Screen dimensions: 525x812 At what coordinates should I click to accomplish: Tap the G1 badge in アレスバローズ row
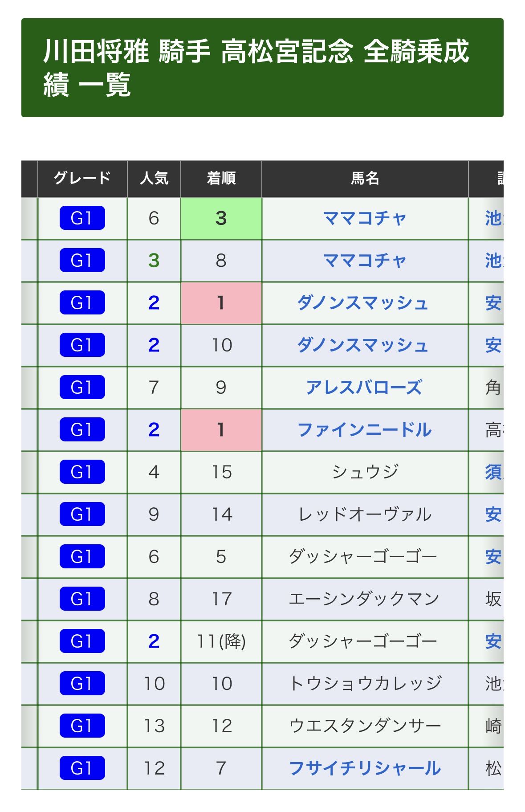click(82, 388)
